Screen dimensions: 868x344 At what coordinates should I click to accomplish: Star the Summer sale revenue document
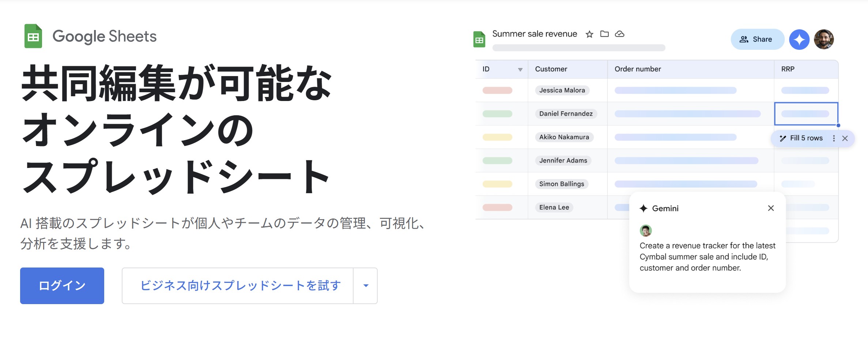589,34
